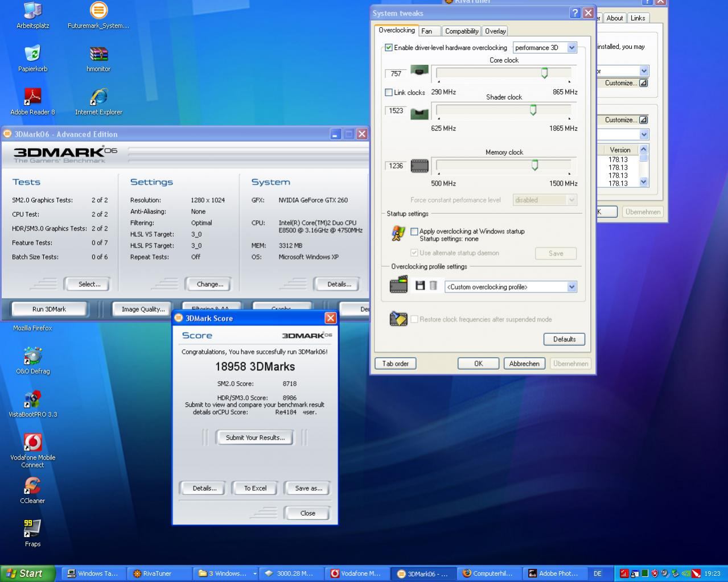Open VistaBootPRO 3.3 desktop icon
The image size is (728, 582).
pyautogui.click(x=32, y=399)
